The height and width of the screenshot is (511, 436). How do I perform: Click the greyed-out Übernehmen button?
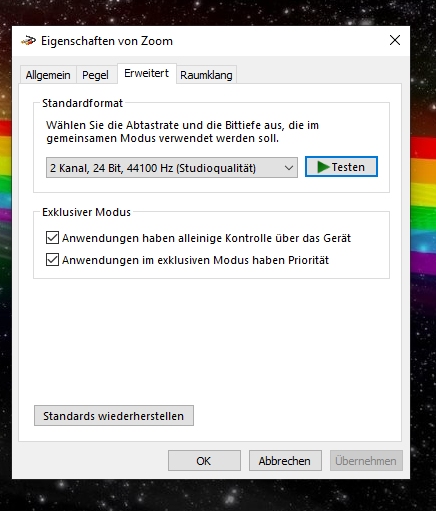pos(366,461)
